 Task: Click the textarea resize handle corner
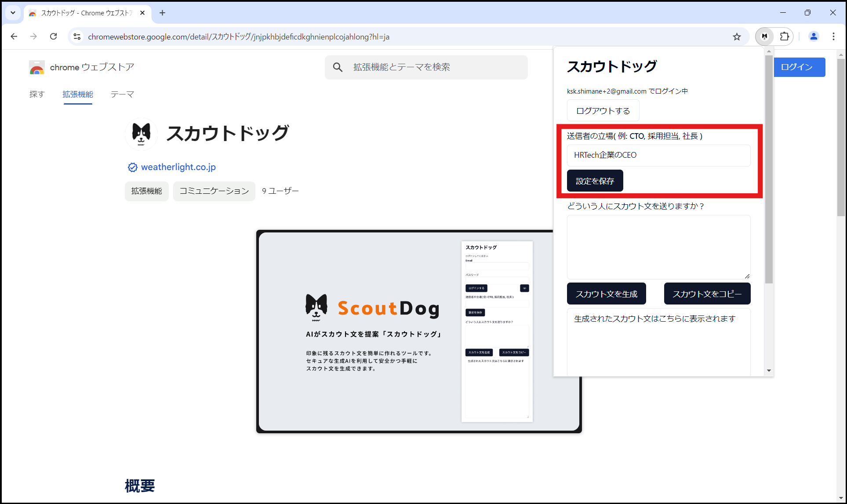click(x=747, y=276)
